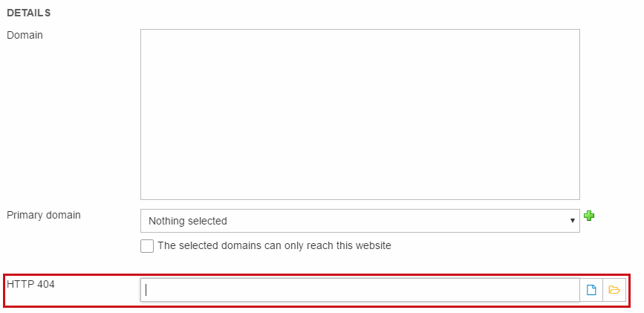The height and width of the screenshot is (313, 644).
Task: Create a new HTTP 404 page via document button
Action: 591,290
